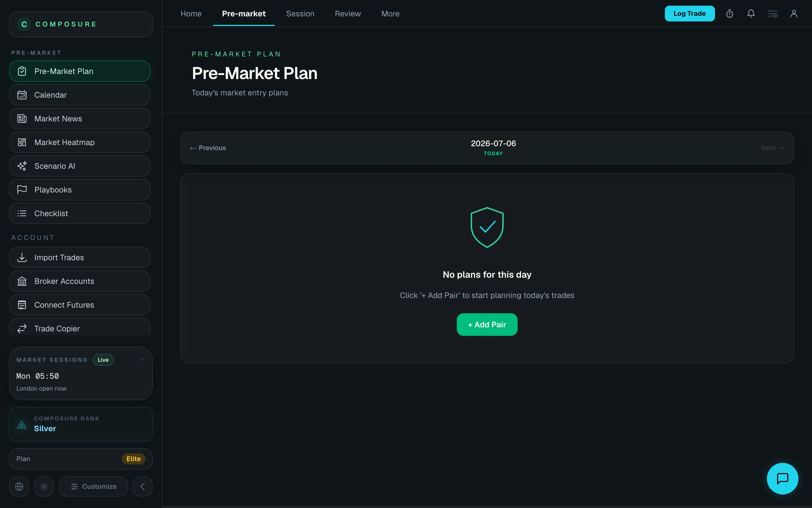812x508 pixels.
Task: Click the Customize button
Action: coord(93,487)
